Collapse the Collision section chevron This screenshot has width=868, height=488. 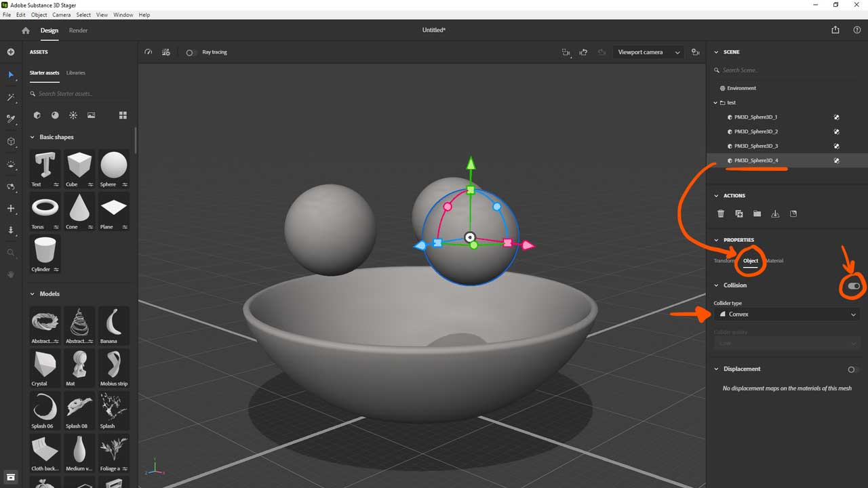tap(715, 285)
